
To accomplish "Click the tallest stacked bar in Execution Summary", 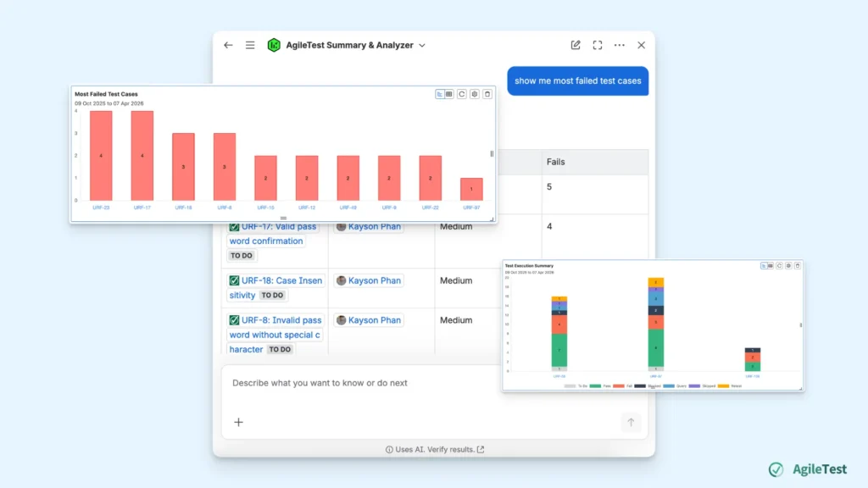I will pyautogui.click(x=656, y=324).
